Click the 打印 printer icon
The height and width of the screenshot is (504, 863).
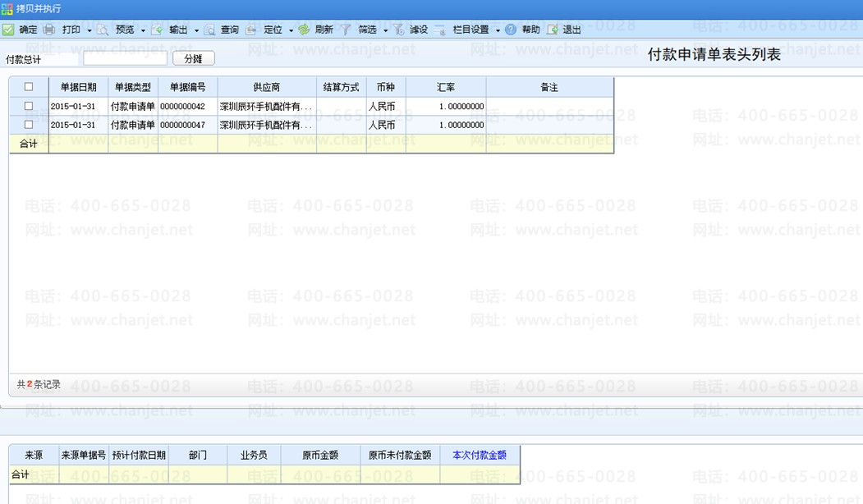[x=49, y=30]
